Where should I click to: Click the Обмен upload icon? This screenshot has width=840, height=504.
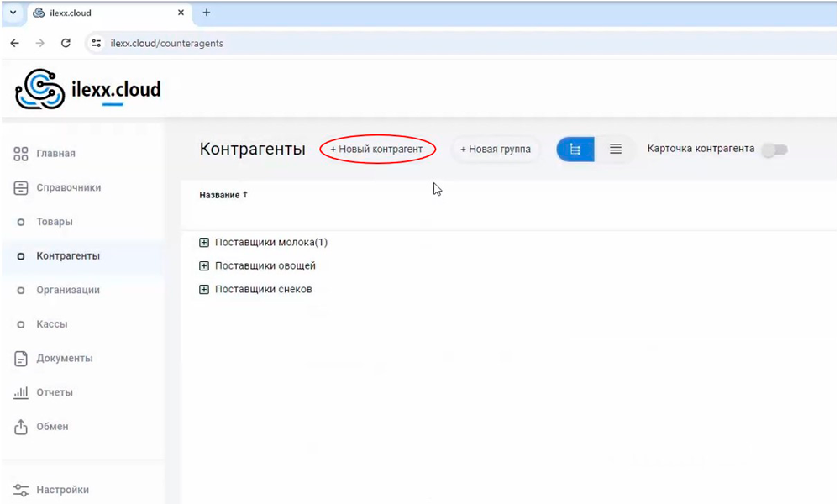(21, 427)
